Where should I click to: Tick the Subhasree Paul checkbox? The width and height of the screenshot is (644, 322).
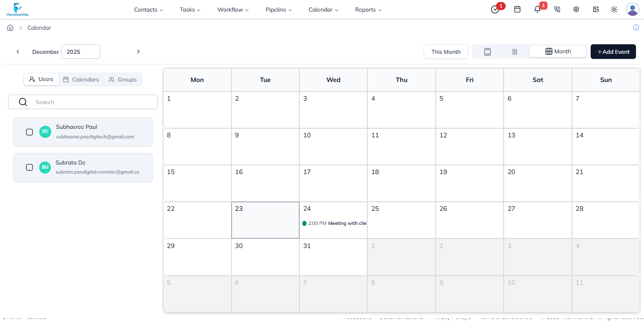coord(29,132)
